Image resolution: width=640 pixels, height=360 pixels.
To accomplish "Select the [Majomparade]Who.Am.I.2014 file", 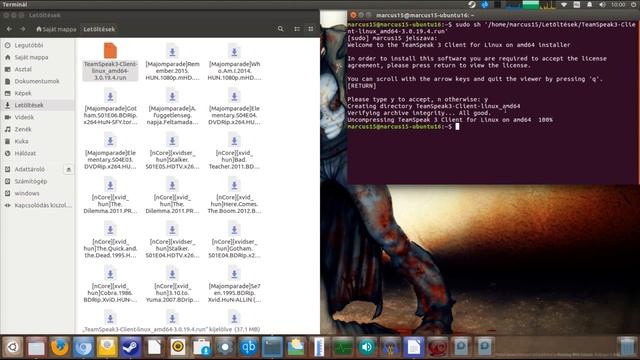I will 234,62.
